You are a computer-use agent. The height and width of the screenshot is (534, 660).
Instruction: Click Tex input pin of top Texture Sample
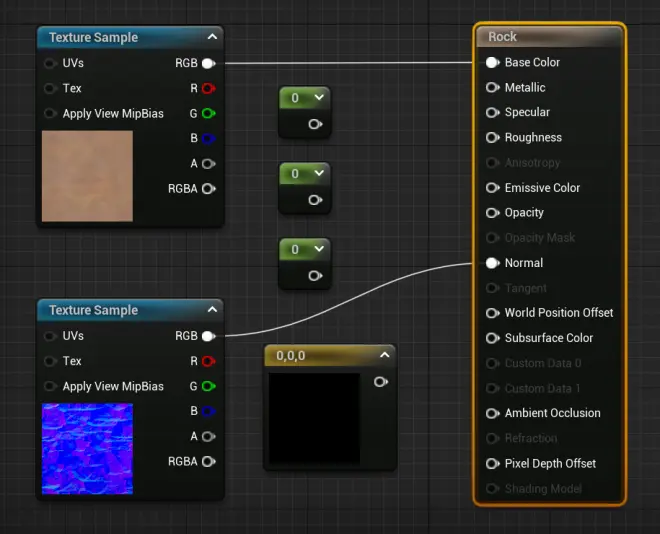tap(50, 88)
